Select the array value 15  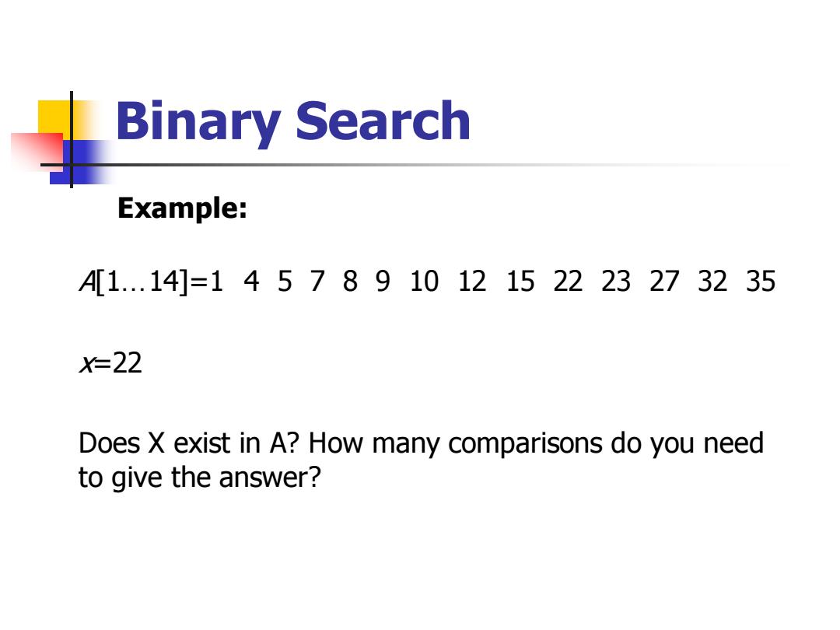click(x=520, y=282)
